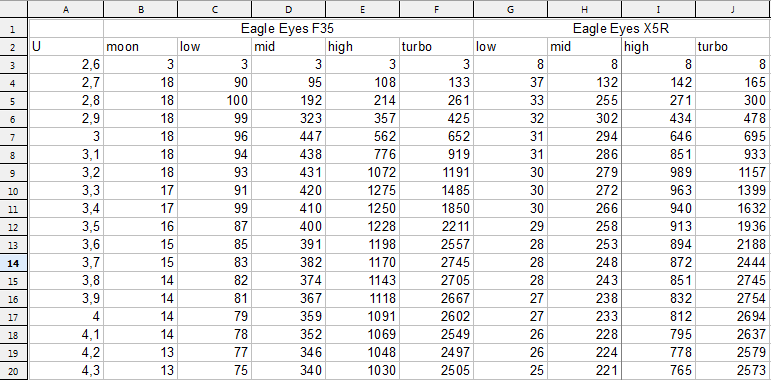Select column I header
Viewport: 771px width, 380px height.
click(x=658, y=9)
